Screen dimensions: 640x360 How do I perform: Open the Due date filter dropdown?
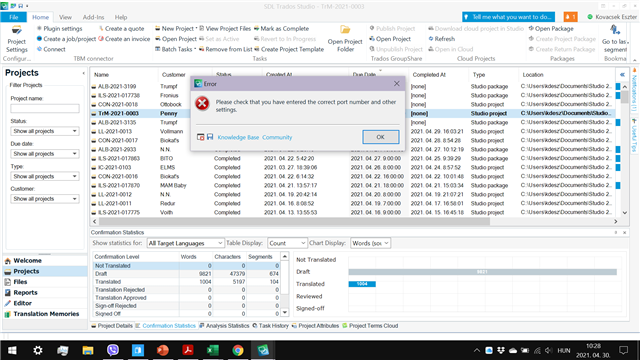(45, 154)
